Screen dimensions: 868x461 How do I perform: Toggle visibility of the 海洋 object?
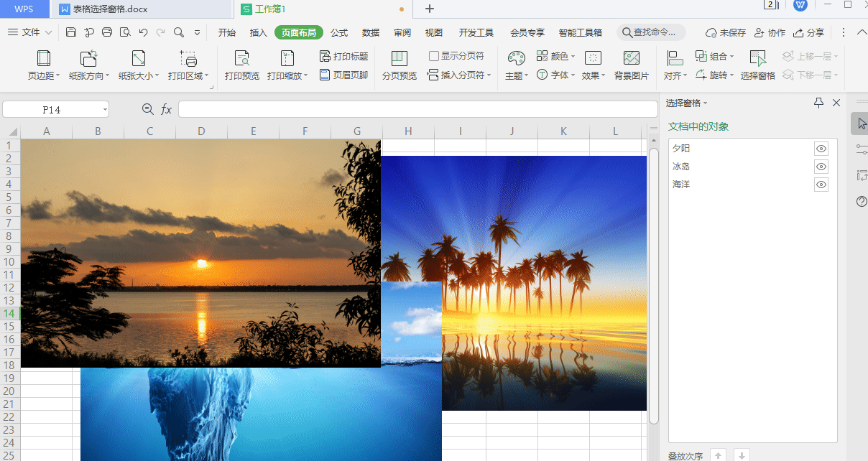821,185
